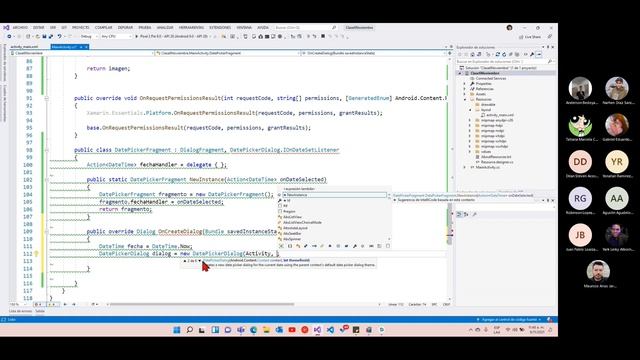Open the Salida output tab
Image resolution: width=640 pixels, height=360 pixels.
[x=40, y=311]
